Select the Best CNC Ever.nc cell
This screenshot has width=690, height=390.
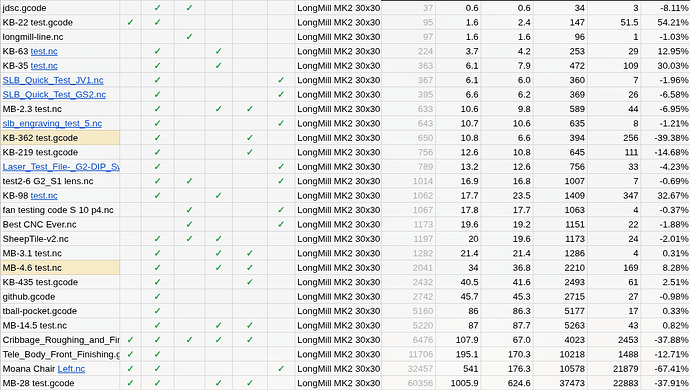60,224
